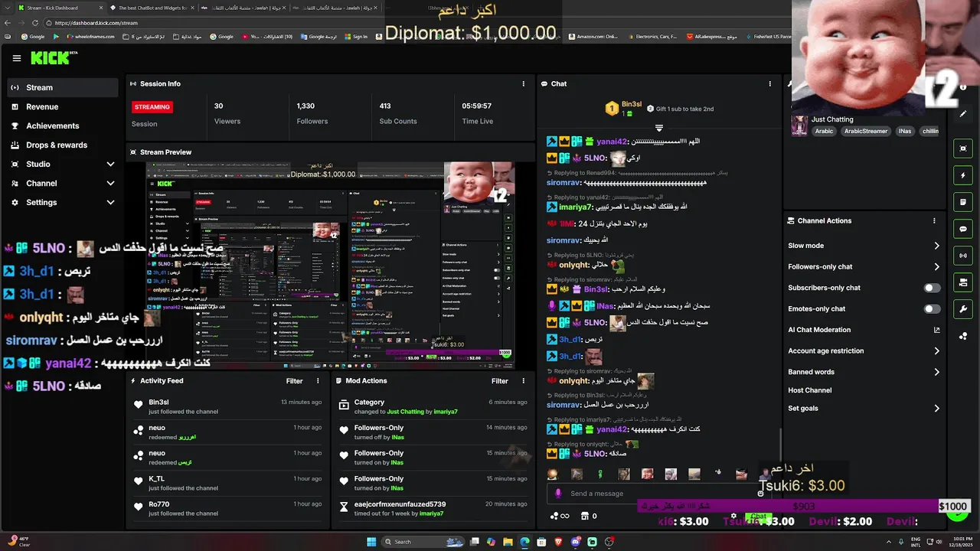Click the Arabic tag

tap(824, 131)
